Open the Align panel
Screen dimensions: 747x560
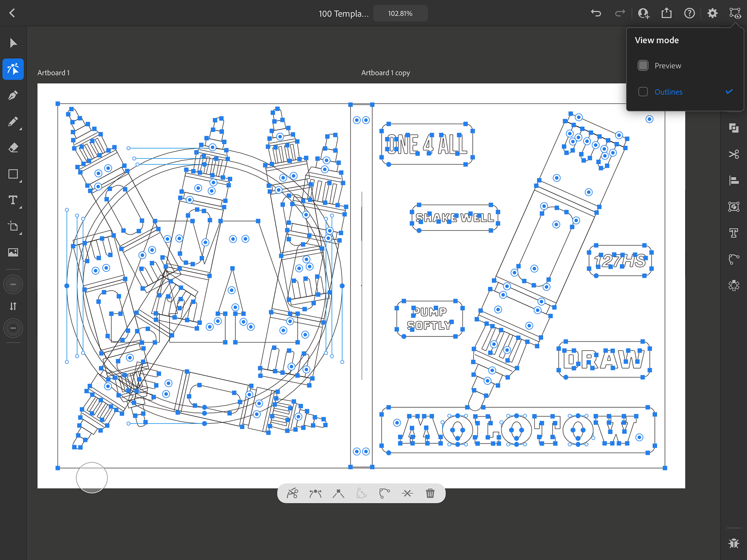tap(734, 181)
